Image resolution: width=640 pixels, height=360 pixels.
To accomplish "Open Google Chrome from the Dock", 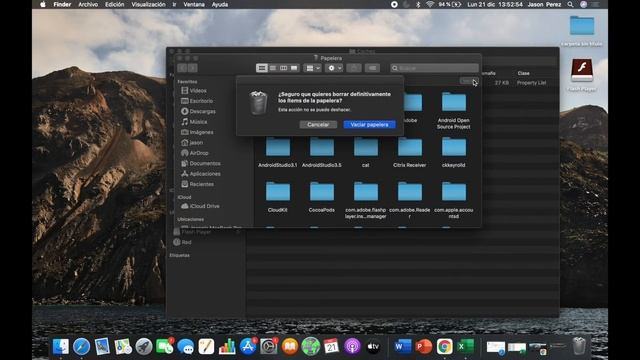I will 444,347.
